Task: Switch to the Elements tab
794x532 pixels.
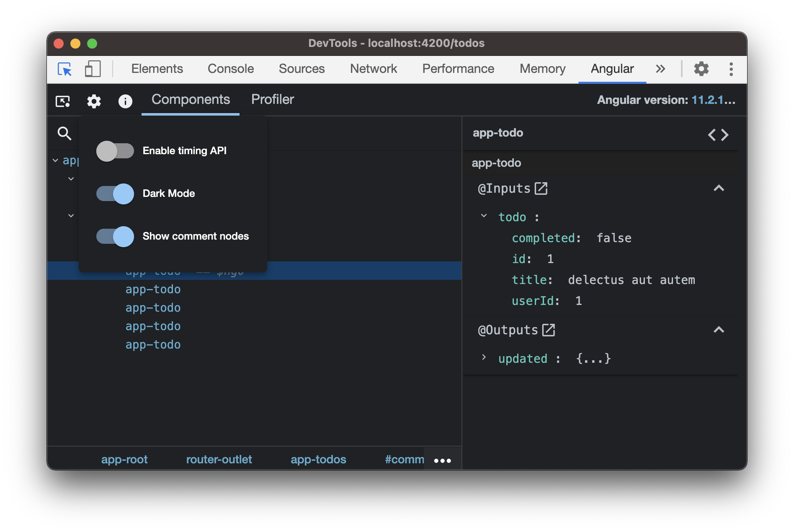Action: [x=157, y=69]
